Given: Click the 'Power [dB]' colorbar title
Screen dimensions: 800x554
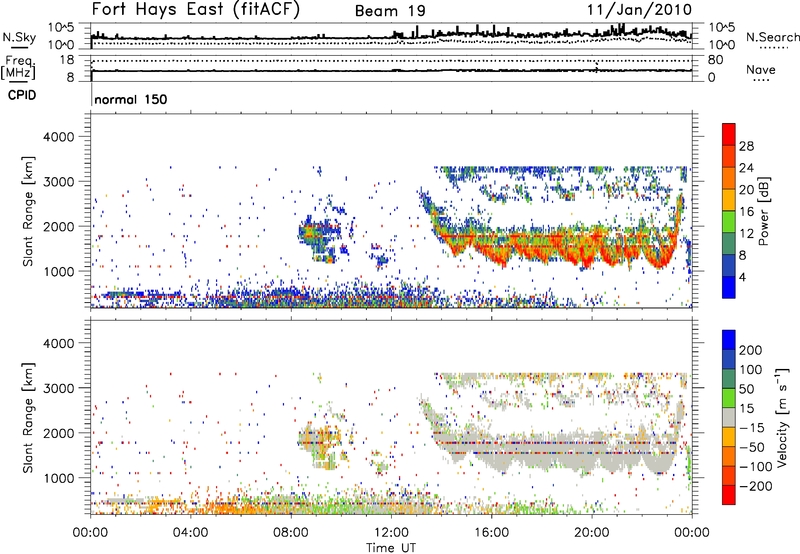Looking at the screenshot, I should click(763, 211).
